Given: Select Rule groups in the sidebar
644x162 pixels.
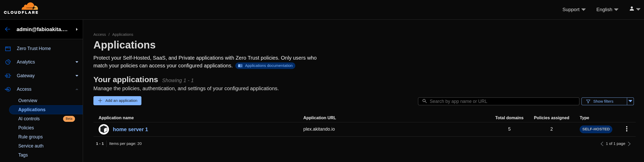Looking at the screenshot, I should coord(30,137).
